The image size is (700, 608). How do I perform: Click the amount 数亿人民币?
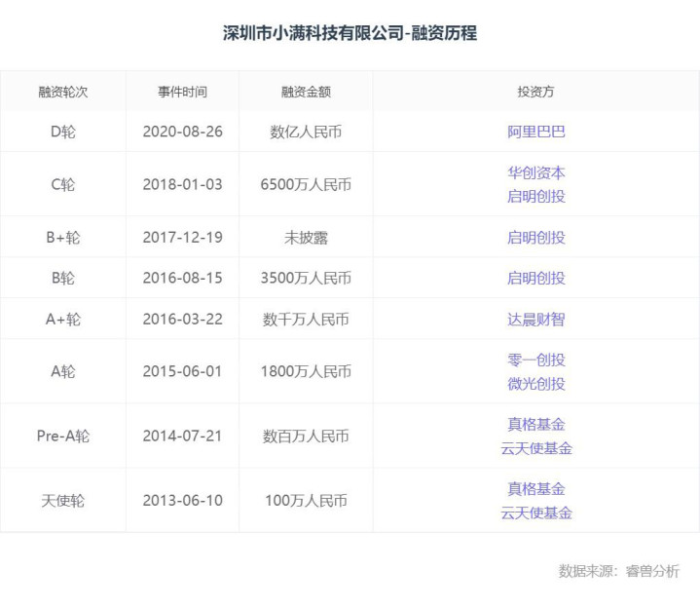(x=306, y=132)
